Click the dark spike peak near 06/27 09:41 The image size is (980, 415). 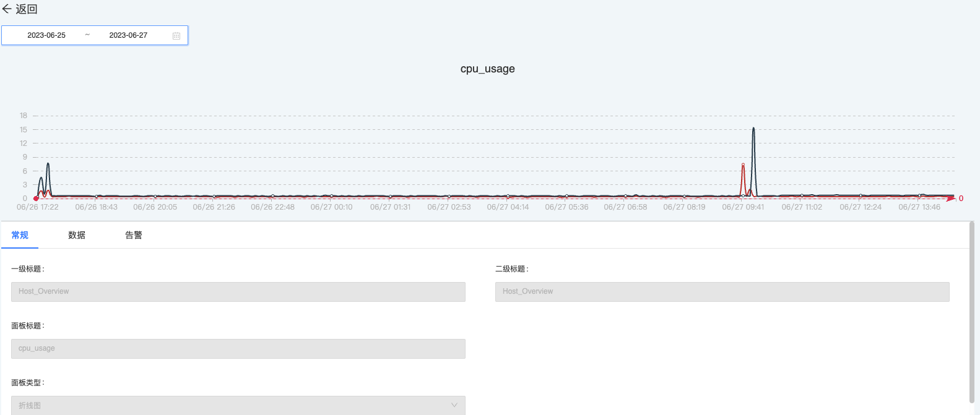click(x=753, y=128)
